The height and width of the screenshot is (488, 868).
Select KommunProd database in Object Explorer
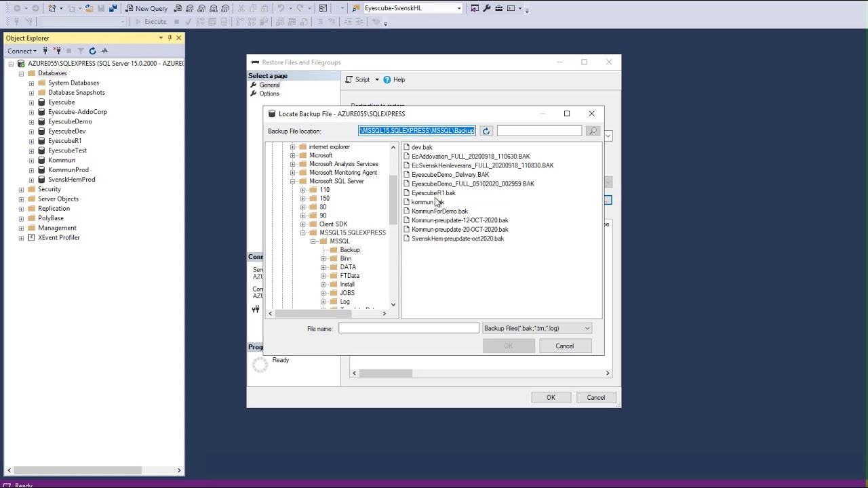click(x=68, y=170)
